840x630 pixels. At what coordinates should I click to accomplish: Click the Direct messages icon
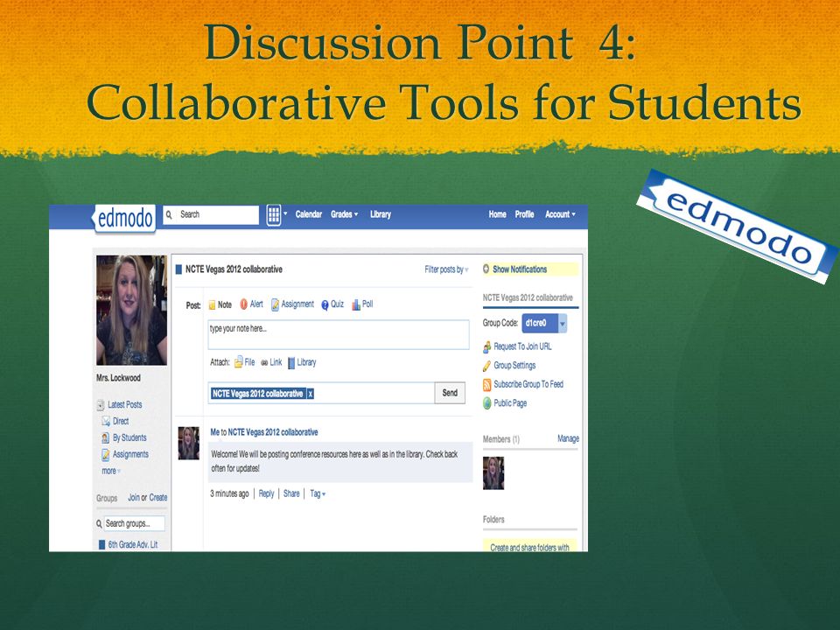click(x=106, y=422)
